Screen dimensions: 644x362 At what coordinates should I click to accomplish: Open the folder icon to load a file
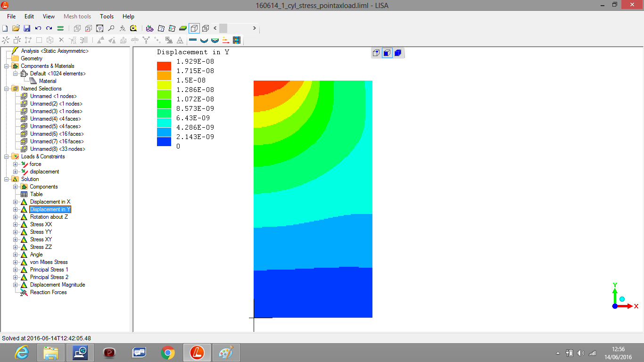[x=16, y=28]
